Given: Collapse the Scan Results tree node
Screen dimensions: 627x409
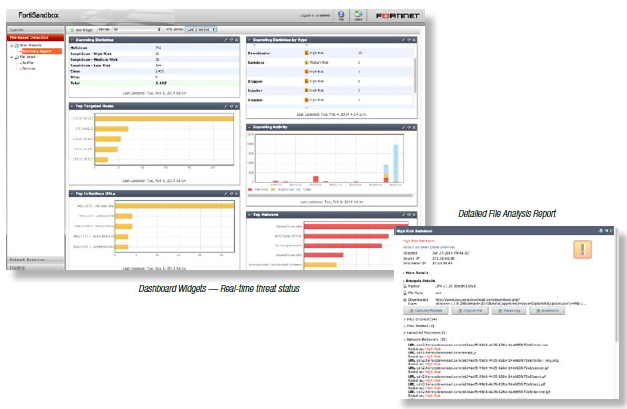Looking at the screenshot, I should coord(12,46).
